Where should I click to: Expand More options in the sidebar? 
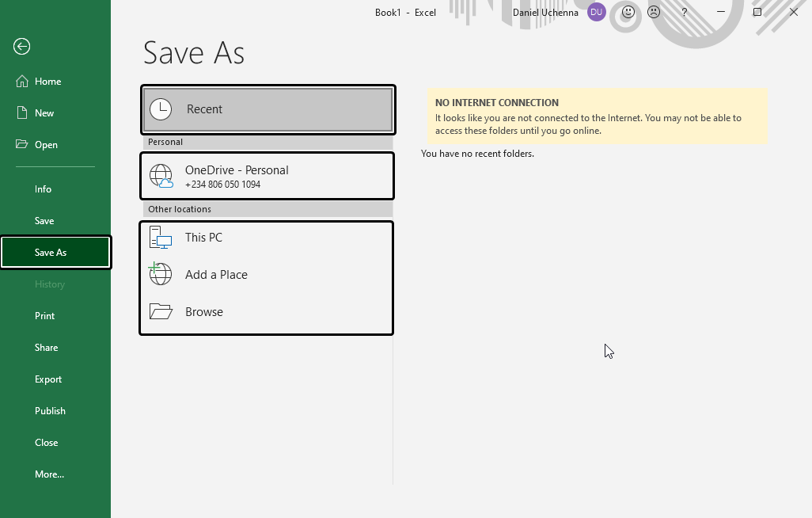click(49, 474)
